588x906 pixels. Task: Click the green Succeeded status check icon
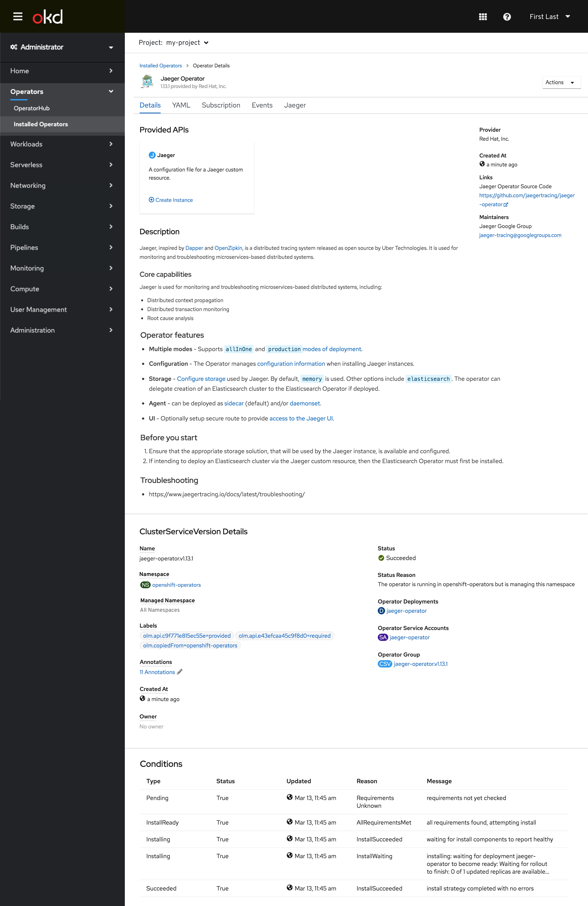(x=381, y=558)
